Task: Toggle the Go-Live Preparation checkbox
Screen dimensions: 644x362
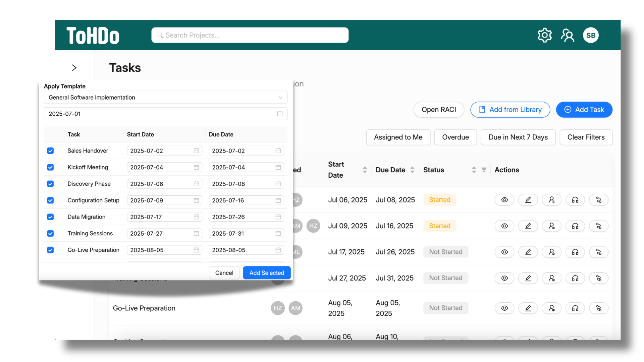Action: [x=50, y=250]
